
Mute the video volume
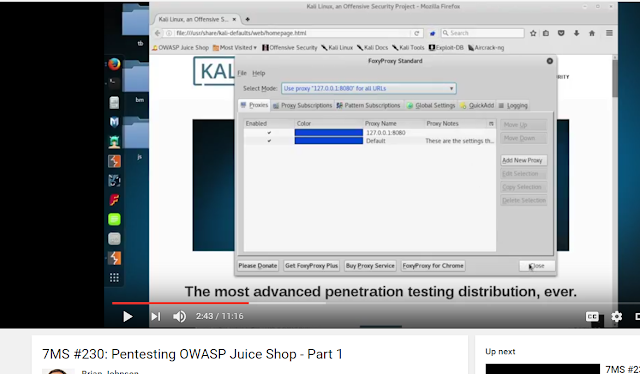[179, 316]
